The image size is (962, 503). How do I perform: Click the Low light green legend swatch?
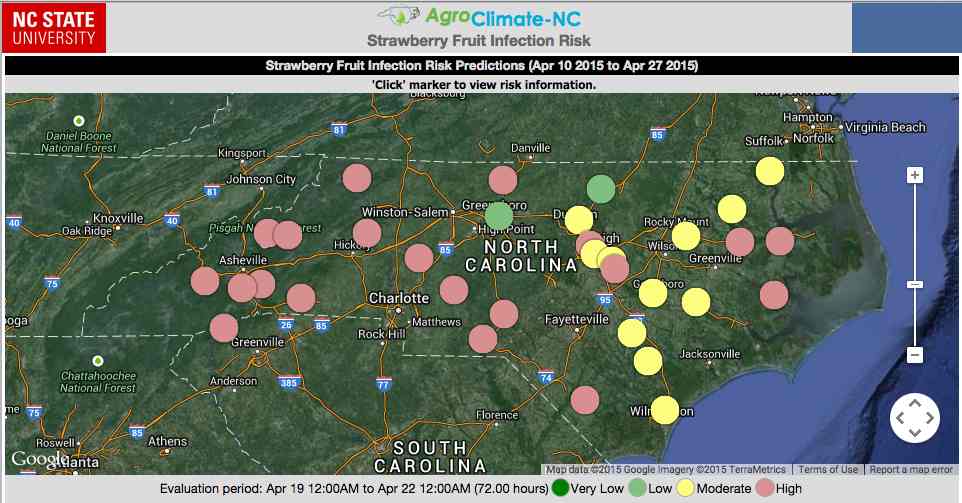637,488
